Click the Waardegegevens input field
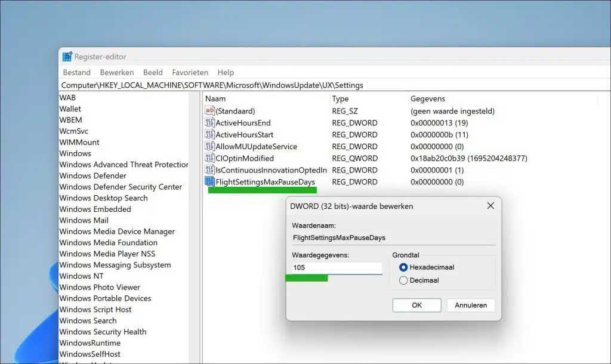Screen dimensions: 611x364 pyautogui.click(x=337, y=268)
